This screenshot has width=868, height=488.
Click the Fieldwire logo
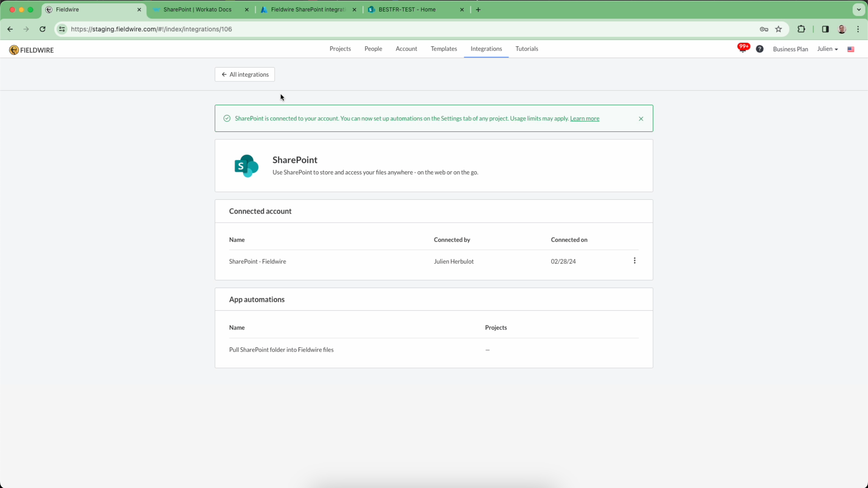click(32, 50)
